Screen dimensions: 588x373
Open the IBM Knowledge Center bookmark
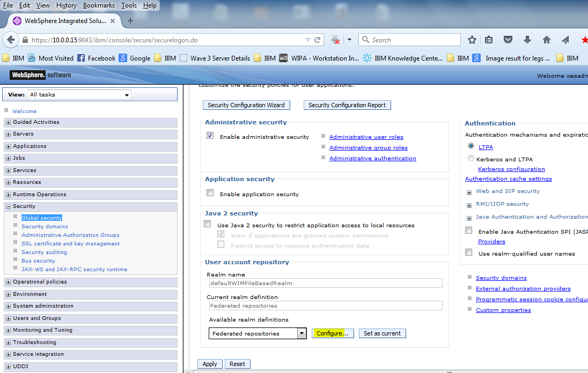pos(403,58)
